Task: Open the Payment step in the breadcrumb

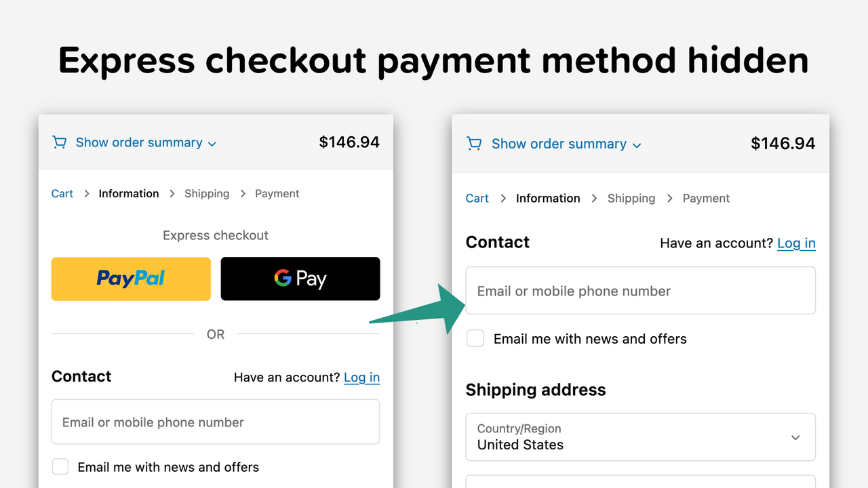Action: tap(706, 198)
